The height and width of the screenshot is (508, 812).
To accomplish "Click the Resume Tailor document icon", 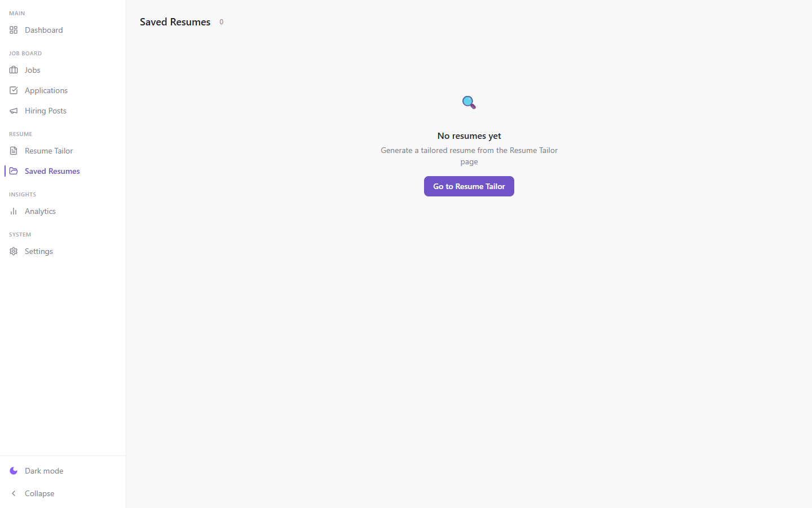I will tap(14, 151).
